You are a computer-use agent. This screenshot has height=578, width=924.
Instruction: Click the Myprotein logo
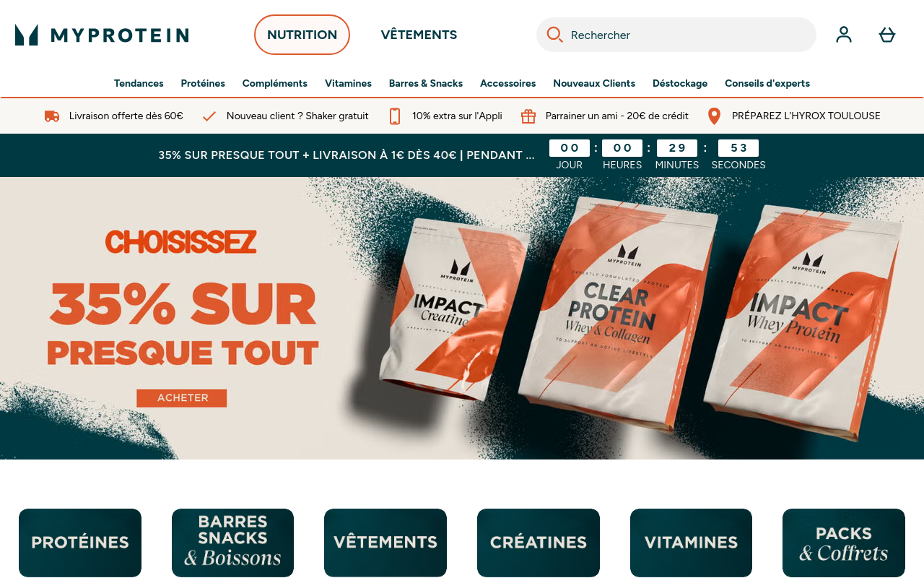click(x=102, y=35)
